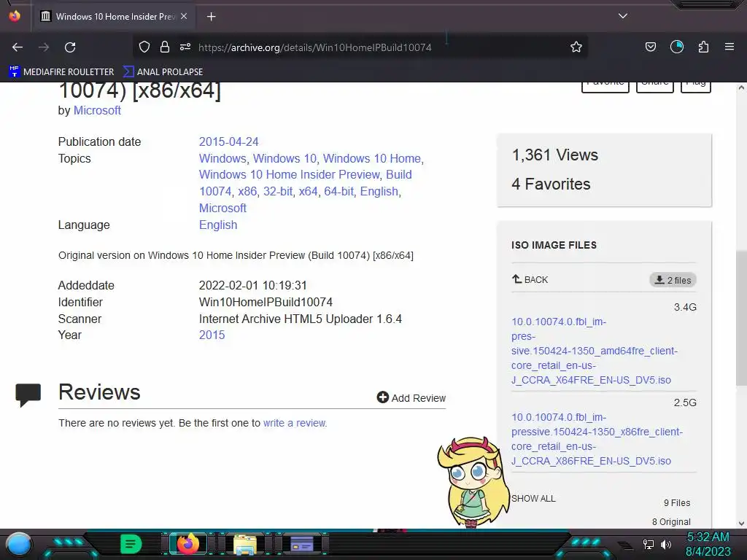
Task: Select the Windows 10 Home Insider Preview tab
Action: [113, 16]
